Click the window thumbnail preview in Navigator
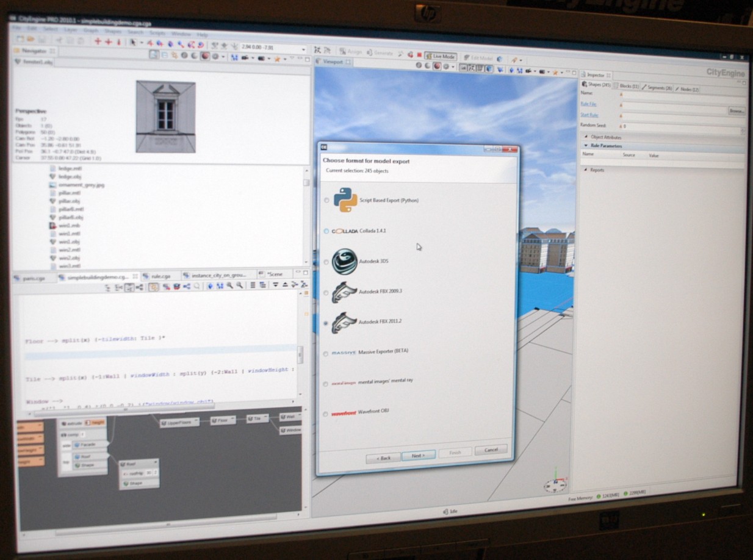753x560 pixels. point(165,116)
